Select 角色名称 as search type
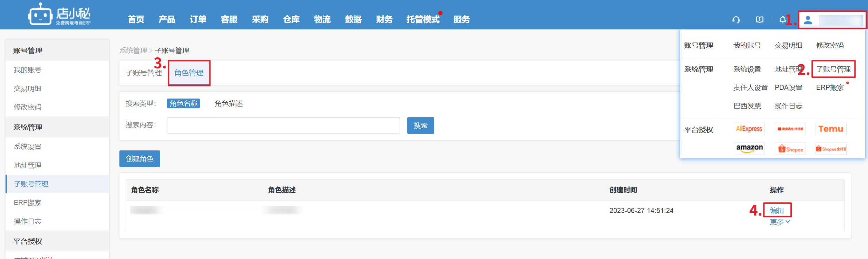Image resolution: width=868 pixels, height=259 pixels. click(184, 103)
